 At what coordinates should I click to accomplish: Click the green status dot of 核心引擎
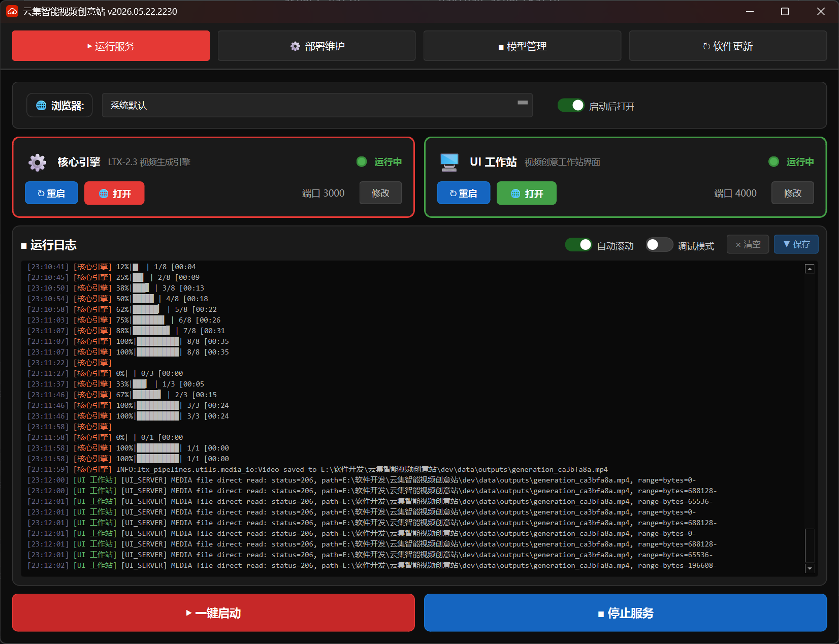point(362,162)
